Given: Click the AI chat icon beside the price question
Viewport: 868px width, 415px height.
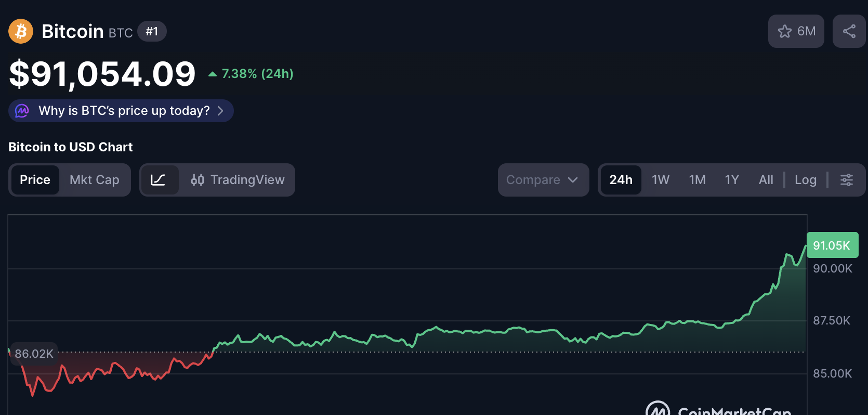Looking at the screenshot, I should click(x=22, y=111).
